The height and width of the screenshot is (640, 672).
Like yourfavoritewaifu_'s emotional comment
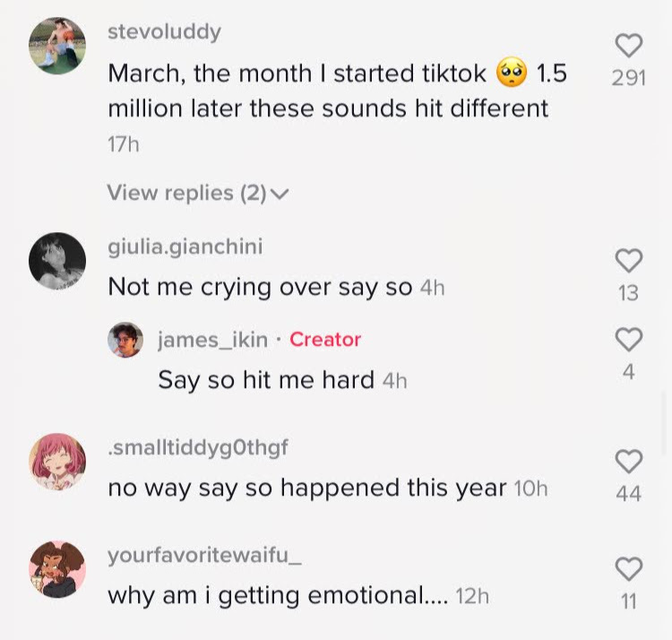[x=629, y=568]
